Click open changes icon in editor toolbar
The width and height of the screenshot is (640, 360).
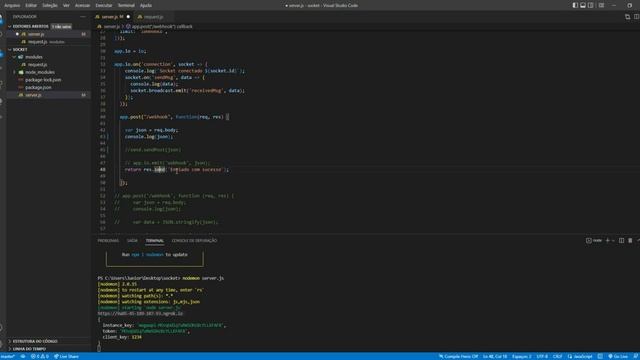pos(627,17)
